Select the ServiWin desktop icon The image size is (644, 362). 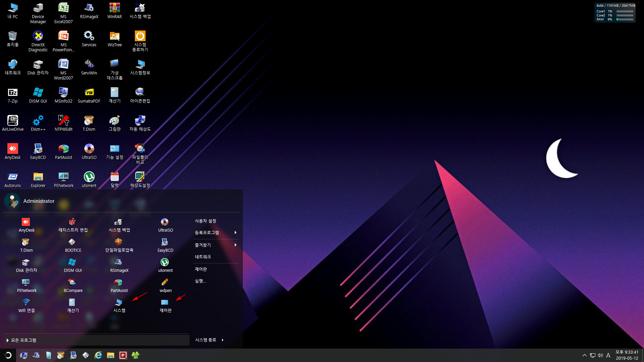(89, 67)
